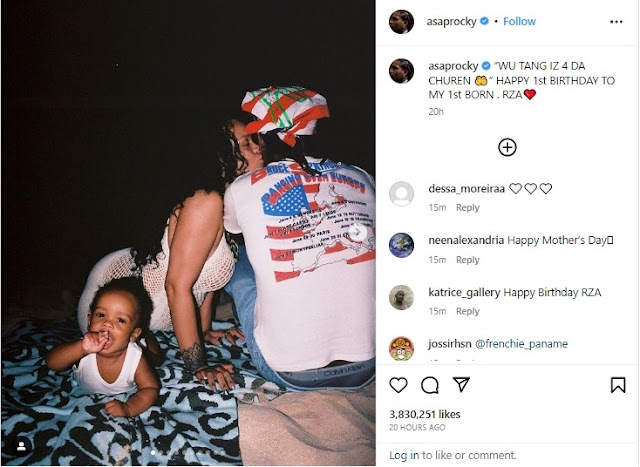Load more comments plus circle button

[x=507, y=147]
